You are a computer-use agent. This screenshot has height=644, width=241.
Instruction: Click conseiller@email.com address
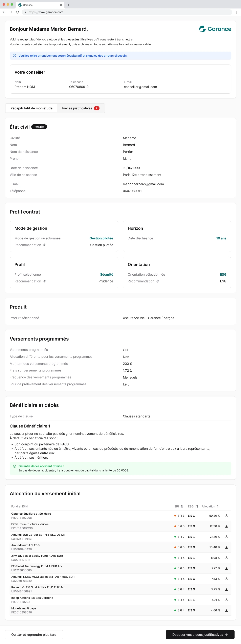click(x=140, y=87)
